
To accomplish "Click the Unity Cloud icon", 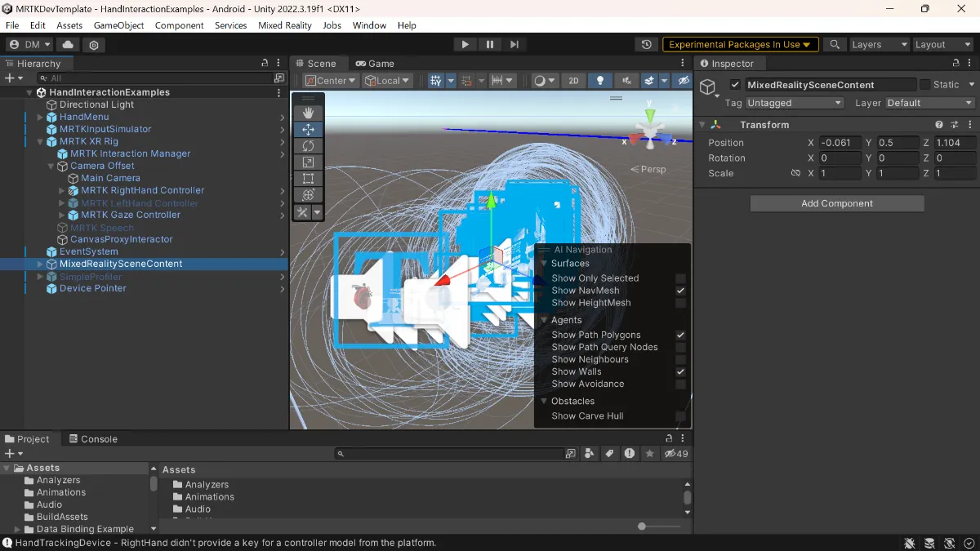I will point(68,45).
